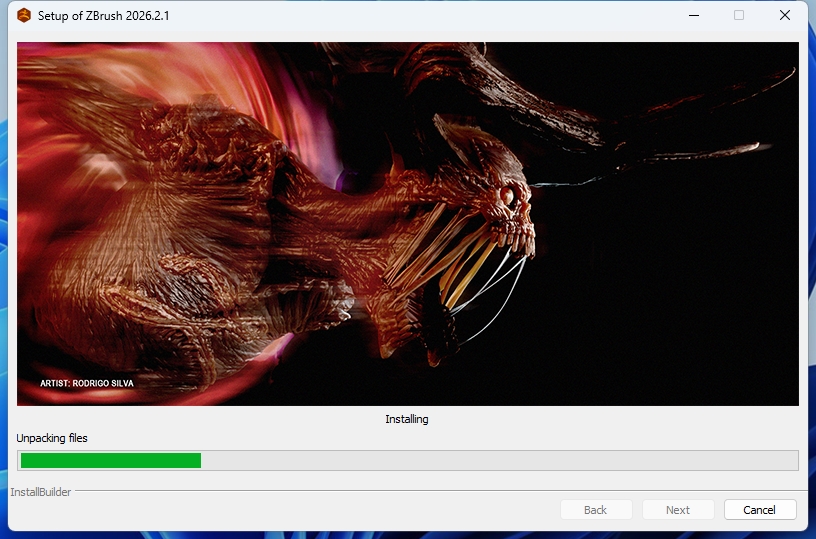Click the disabled Next button
The image size is (816, 539).
click(678, 510)
